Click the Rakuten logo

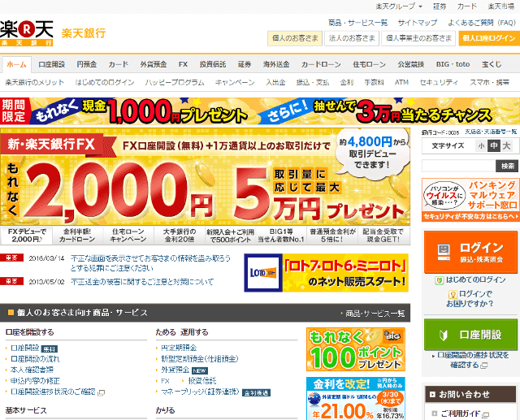pyautogui.click(x=27, y=32)
